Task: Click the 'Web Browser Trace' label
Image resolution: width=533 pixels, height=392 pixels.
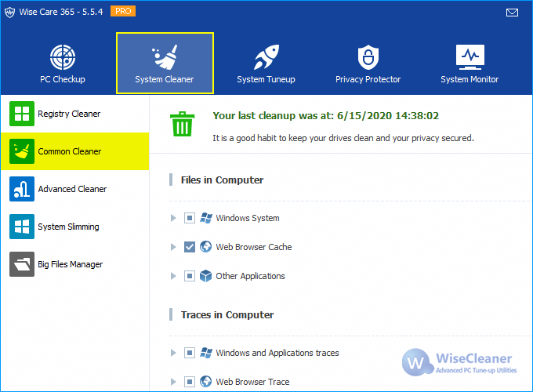Action: pyautogui.click(x=253, y=382)
